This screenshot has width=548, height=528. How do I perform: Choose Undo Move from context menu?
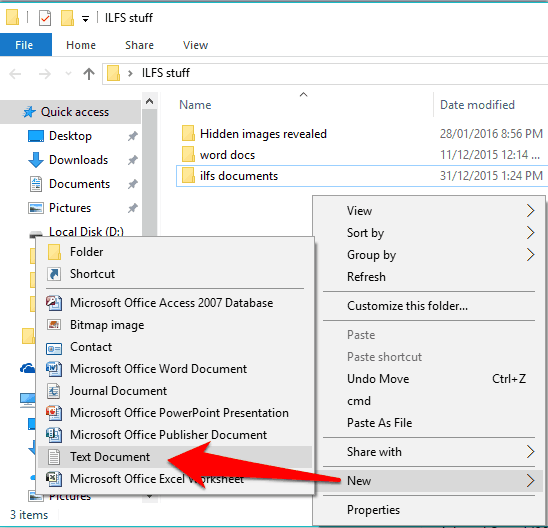[x=428, y=379]
